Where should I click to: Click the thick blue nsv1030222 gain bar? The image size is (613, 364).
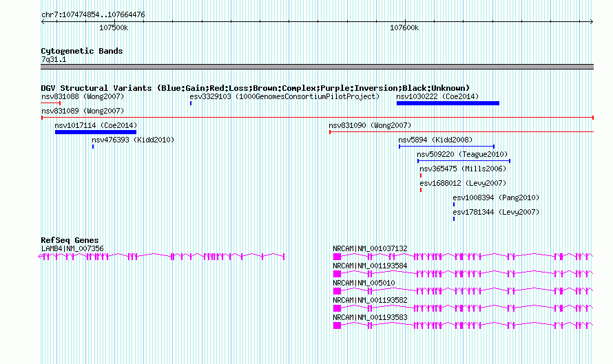click(448, 103)
